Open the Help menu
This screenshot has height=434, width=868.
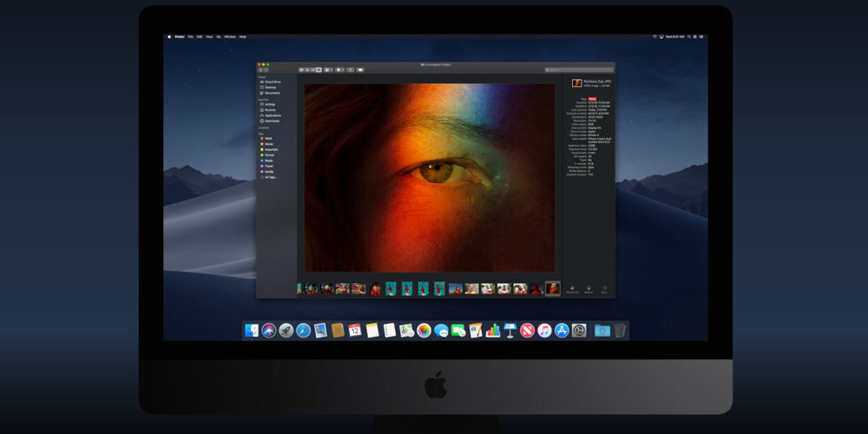pos(242,36)
